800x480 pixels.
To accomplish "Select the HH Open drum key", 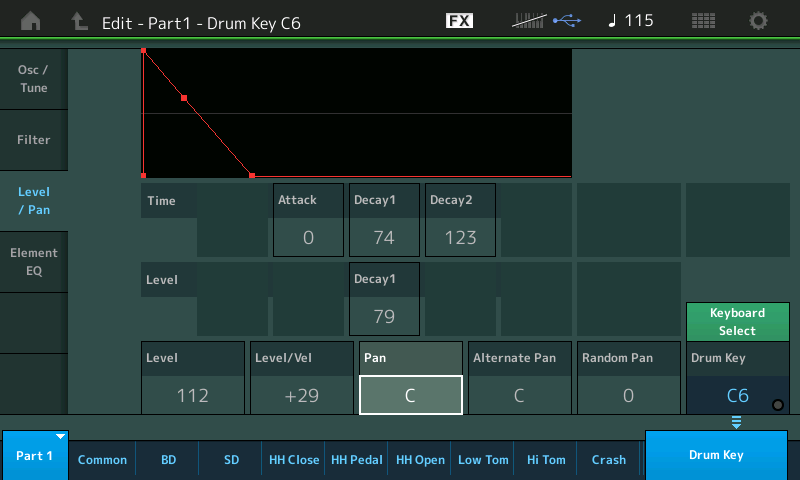I will (x=419, y=460).
